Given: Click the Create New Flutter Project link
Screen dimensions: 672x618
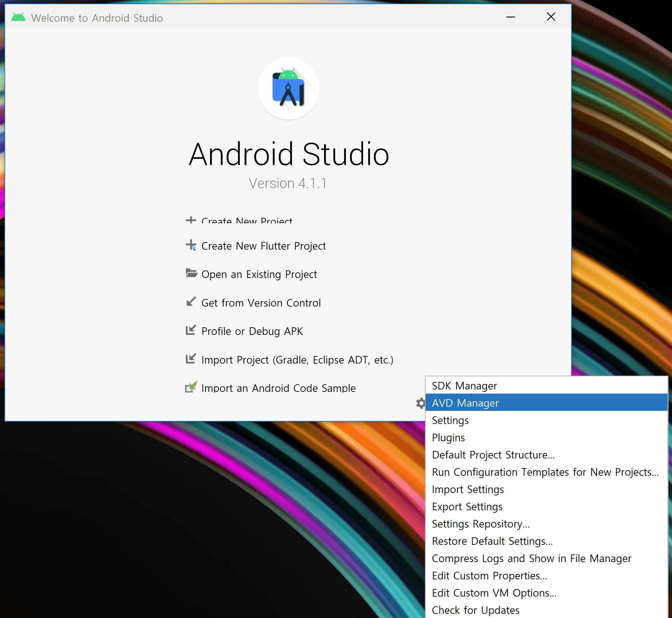Looking at the screenshot, I should (263, 246).
